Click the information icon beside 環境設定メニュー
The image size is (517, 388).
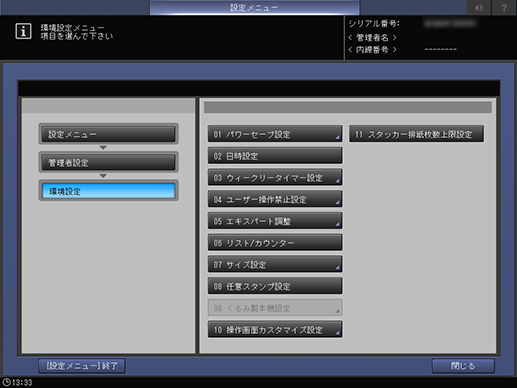click(23, 31)
